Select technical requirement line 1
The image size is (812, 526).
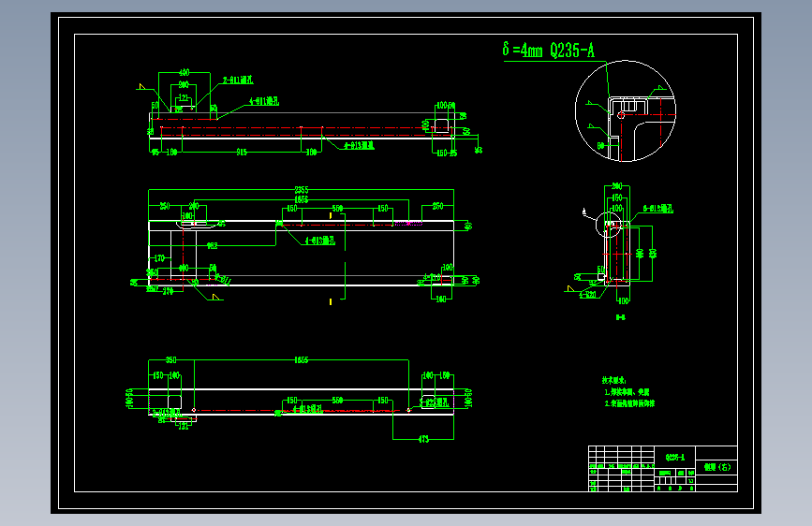(x=627, y=392)
